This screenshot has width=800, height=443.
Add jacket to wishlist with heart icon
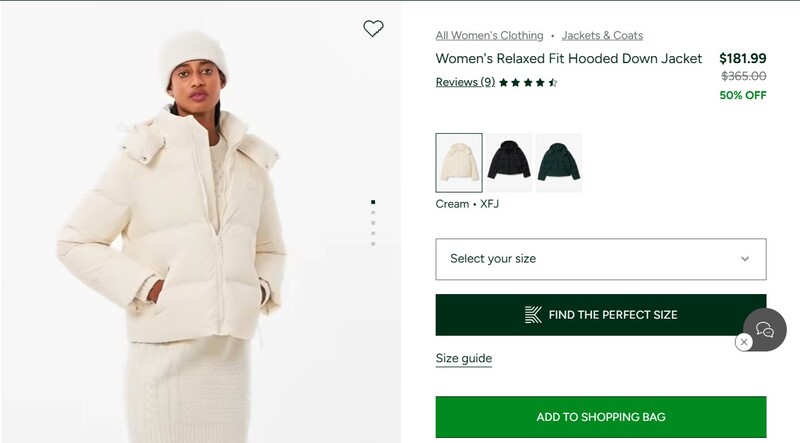[373, 29]
